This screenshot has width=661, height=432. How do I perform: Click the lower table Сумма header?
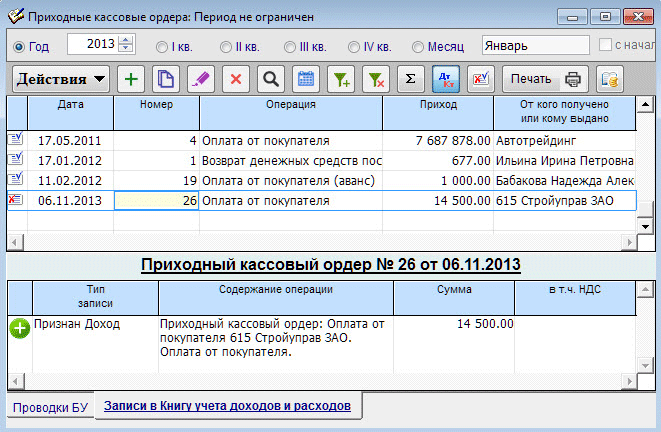(454, 298)
